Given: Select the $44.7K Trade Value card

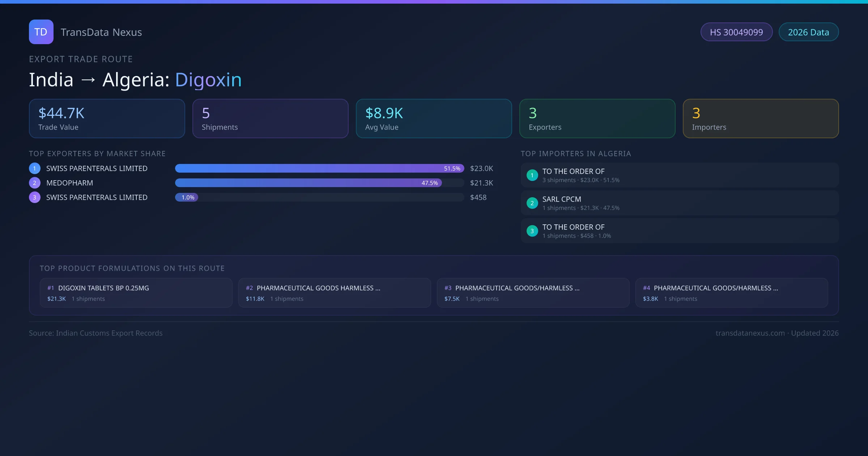Looking at the screenshot, I should (107, 119).
